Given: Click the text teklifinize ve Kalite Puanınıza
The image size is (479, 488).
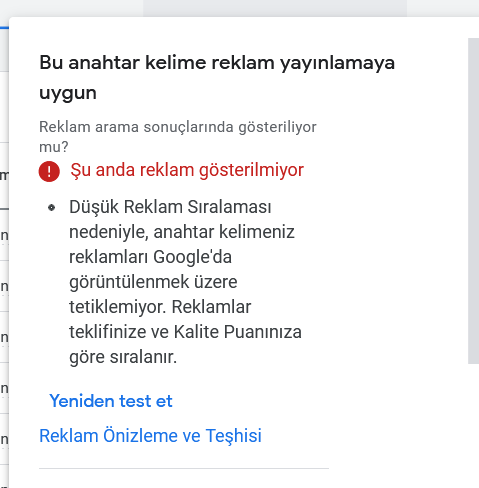Looking at the screenshot, I should point(185,332).
